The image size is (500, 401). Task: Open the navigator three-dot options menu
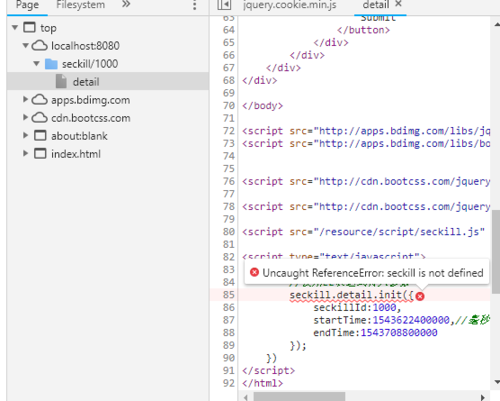[195, 5]
